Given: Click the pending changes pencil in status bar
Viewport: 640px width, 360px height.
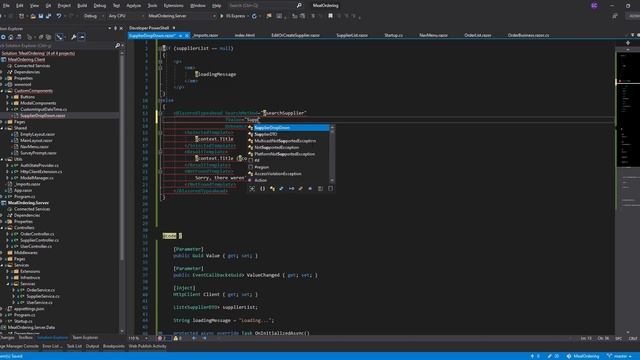Looking at the screenshot, I should pyautogui.click(x=550, y=356).
